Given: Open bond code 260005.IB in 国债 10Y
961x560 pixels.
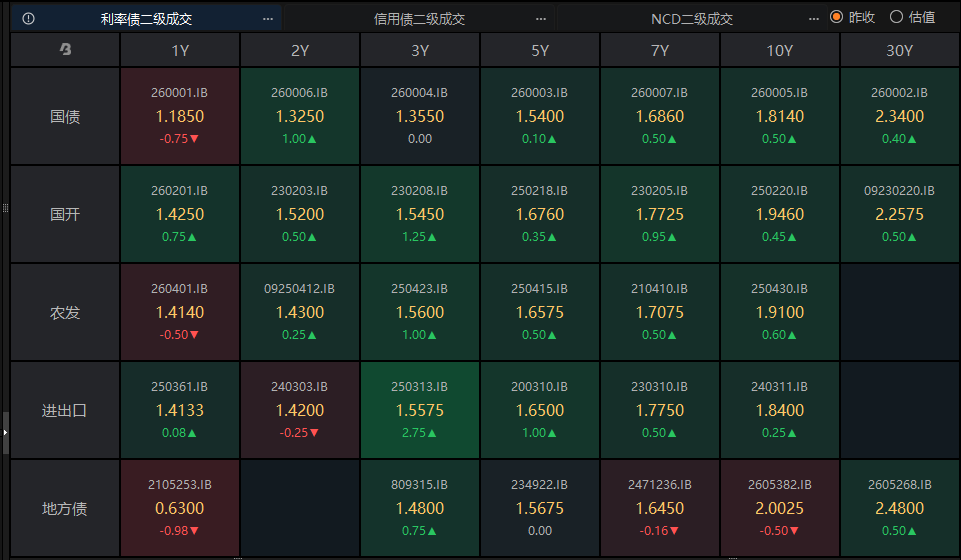Looking at the screenshot, I should (x=779, y=92).
